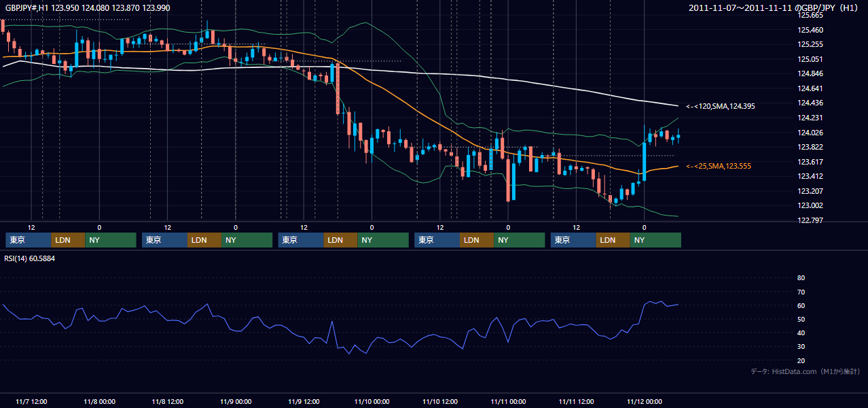Click price axis value 123.822

click(810, 147)
